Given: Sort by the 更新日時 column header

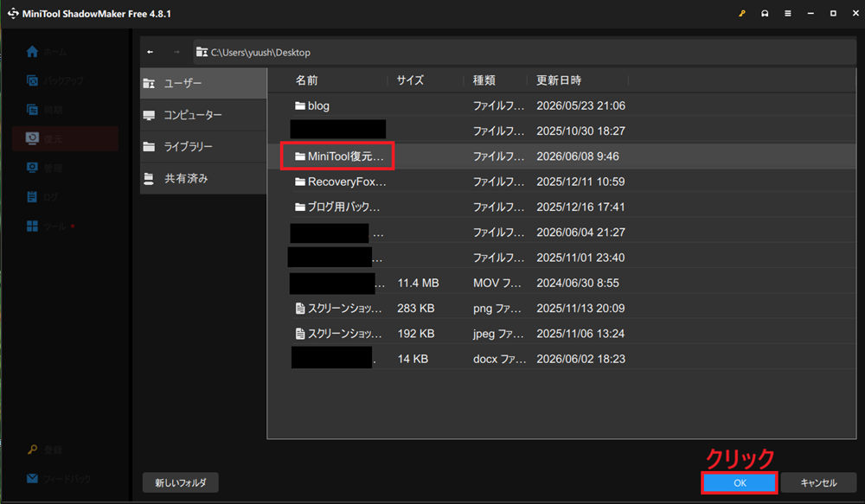Looking at the screenshot, I should pyautogui.click(x=559, y=80).
